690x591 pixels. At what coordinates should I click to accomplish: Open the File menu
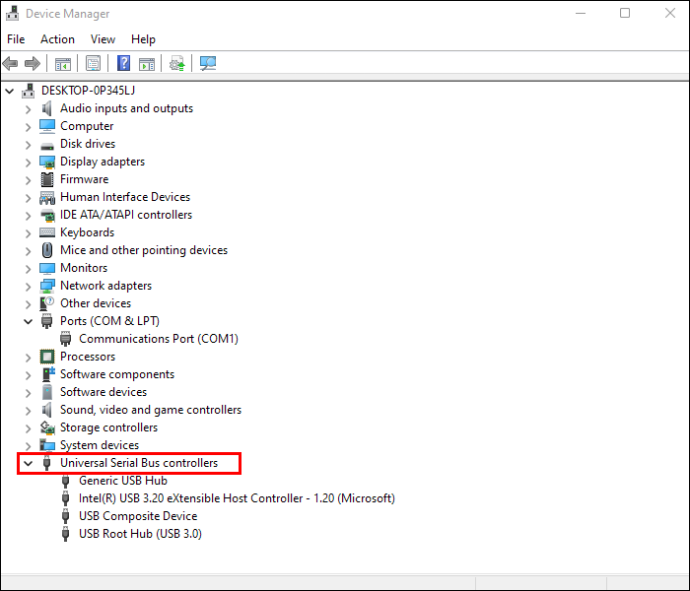tap(16, 39)
